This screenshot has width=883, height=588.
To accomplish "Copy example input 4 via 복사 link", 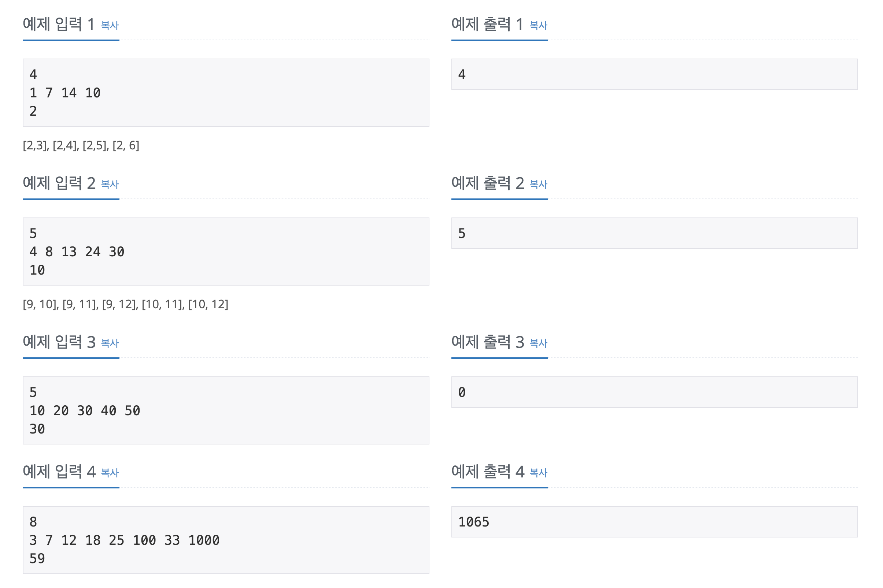I will pyautogui.click(x=110, y=473).
